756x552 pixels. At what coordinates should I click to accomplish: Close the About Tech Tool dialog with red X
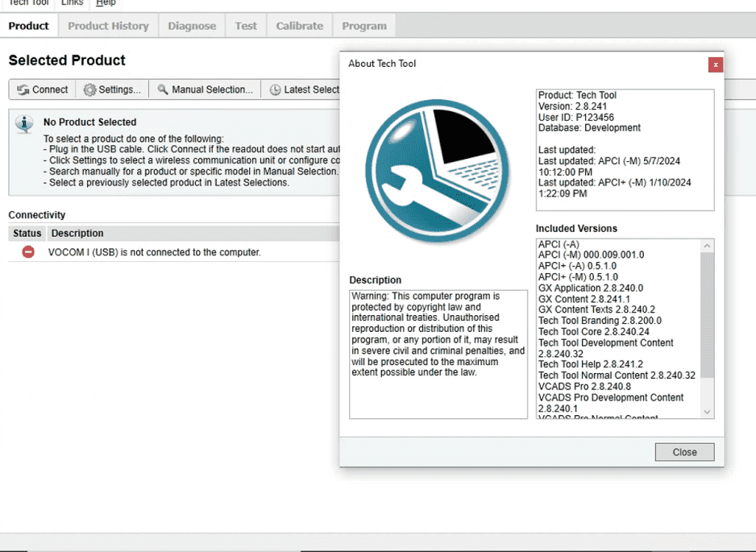coord(716,64)
